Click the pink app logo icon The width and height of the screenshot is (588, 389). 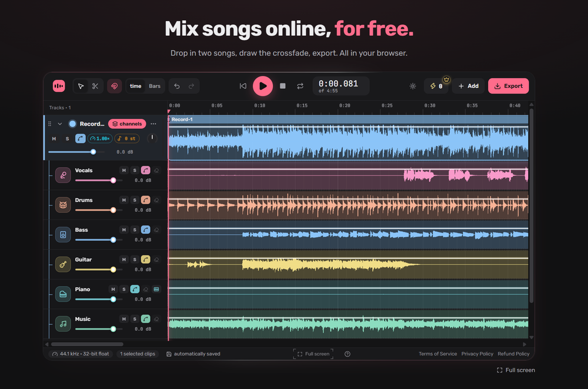point(59,86)
